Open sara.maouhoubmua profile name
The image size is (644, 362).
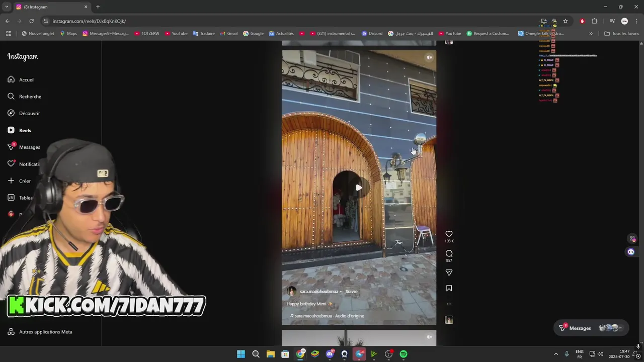319,291
